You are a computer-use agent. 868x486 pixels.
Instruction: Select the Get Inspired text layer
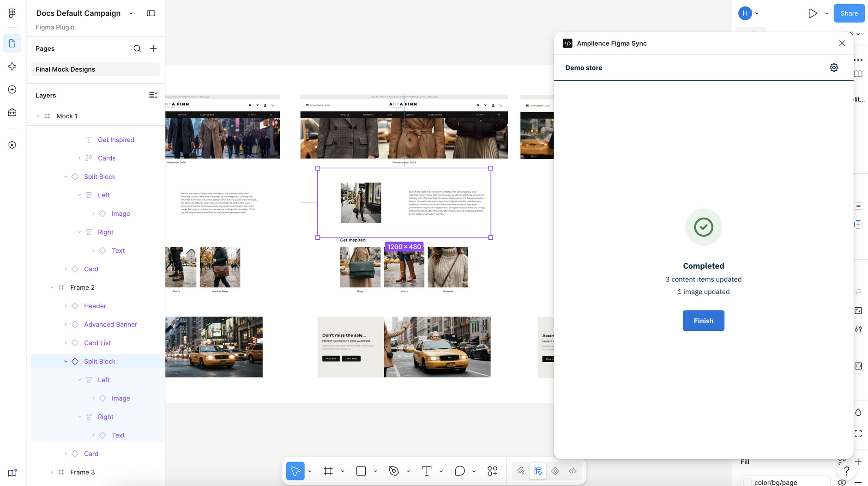click(x=116, y=140)
